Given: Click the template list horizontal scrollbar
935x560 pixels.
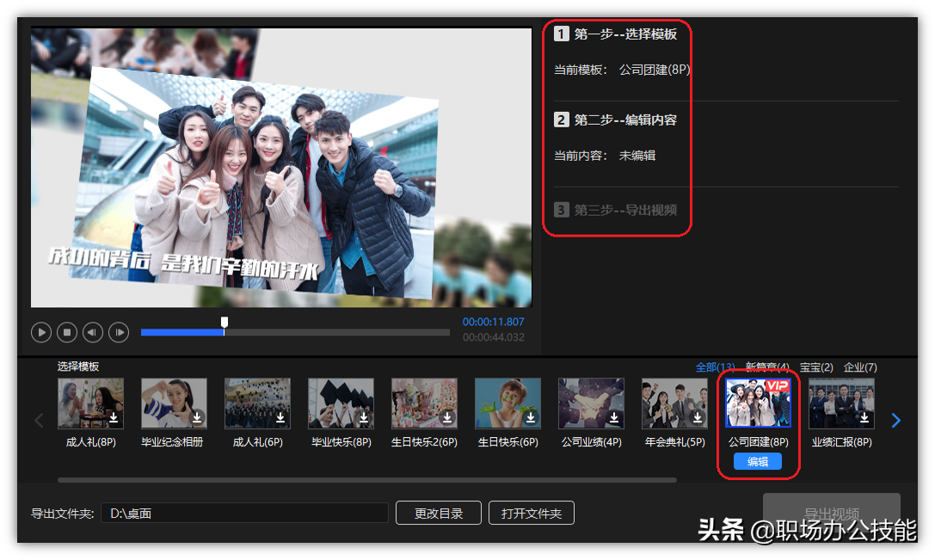Looking at the screenshot, I should click(x=367, y=479).
